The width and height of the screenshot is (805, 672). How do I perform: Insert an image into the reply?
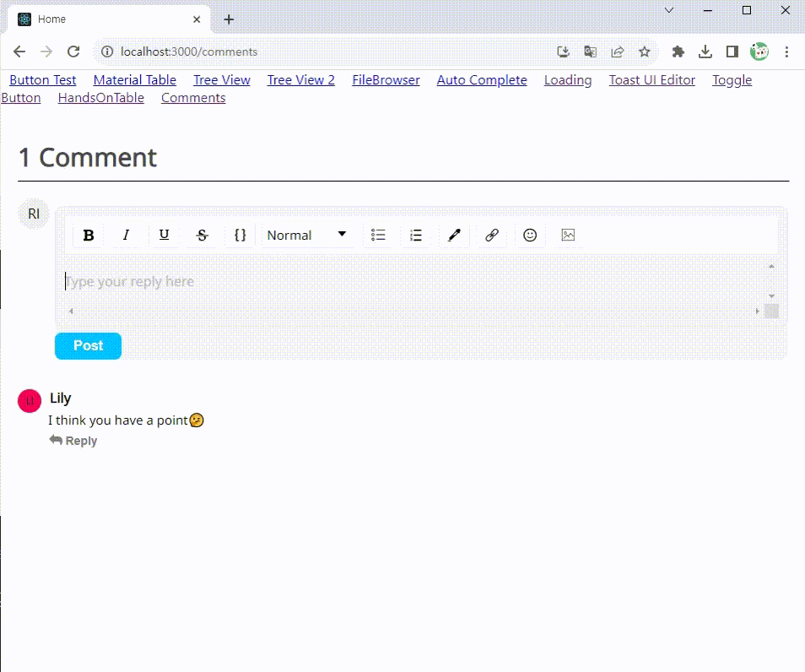pyautogui.click(x=569, y=236)
